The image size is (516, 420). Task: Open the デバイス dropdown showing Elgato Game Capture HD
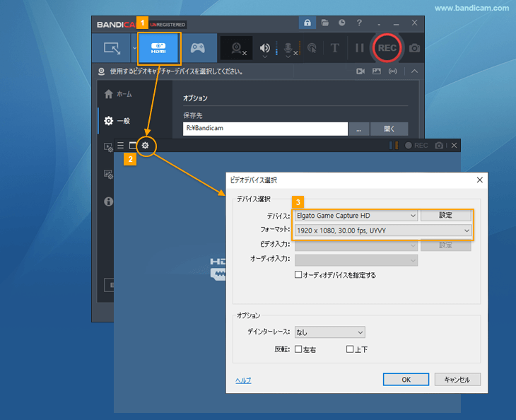[356, 216]
